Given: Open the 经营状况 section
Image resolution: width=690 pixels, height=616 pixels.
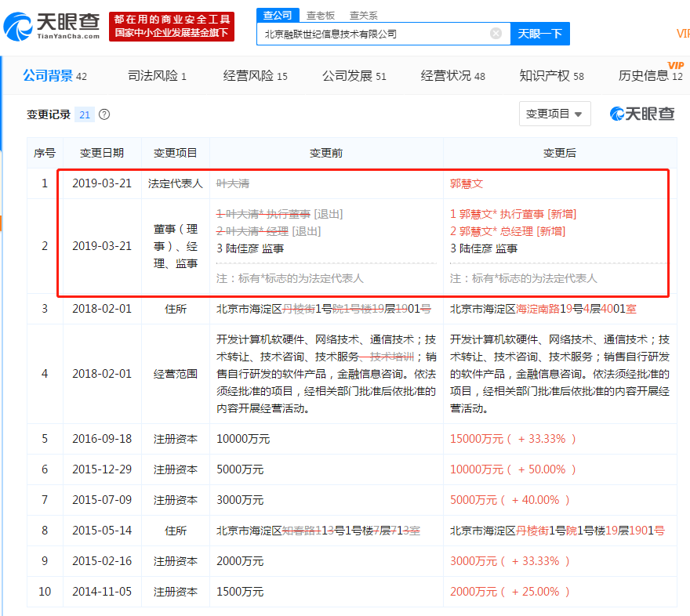Looking at the screenshot, I should (447, 78).
